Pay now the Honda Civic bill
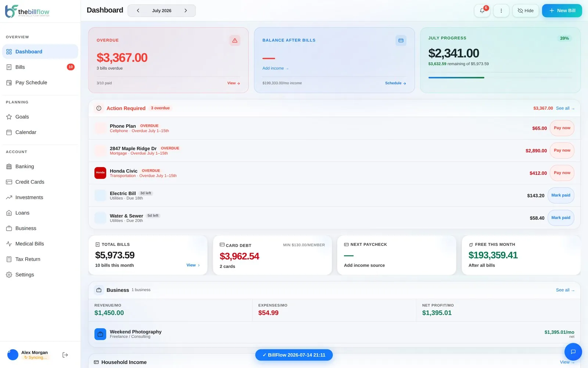The image size is (588, 368). (x=562, y=173)
